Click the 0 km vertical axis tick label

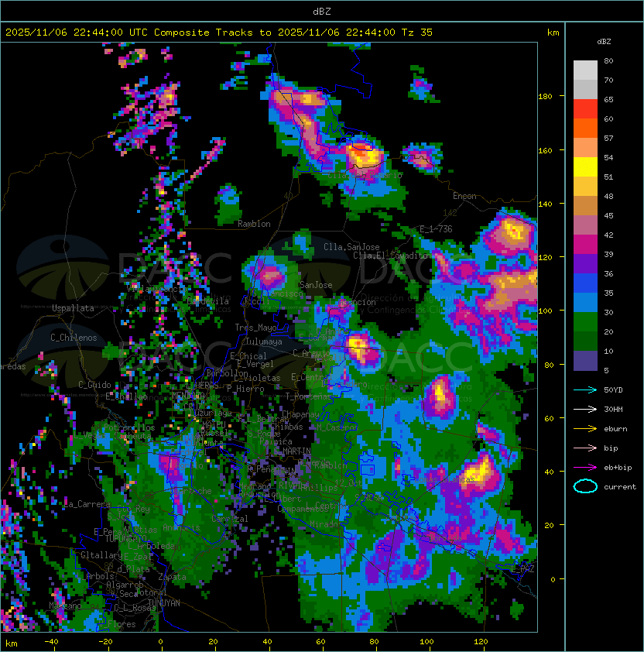553,580
